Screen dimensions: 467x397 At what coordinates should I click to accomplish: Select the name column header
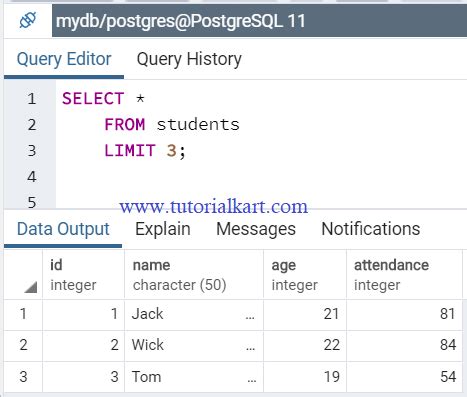click(x=194, y=274)
